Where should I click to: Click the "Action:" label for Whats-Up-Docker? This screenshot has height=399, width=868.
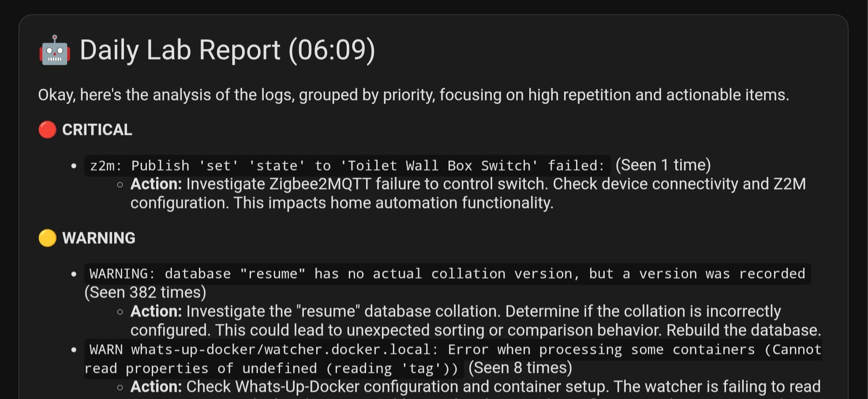tap(156, 387)
